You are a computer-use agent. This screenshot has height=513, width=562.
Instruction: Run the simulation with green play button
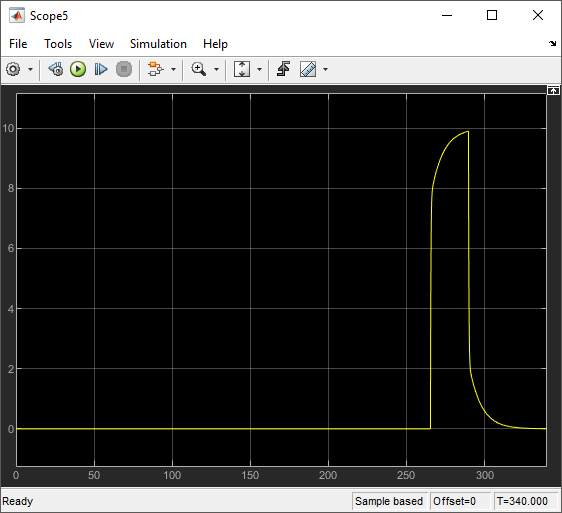click(x=78, y=69)
